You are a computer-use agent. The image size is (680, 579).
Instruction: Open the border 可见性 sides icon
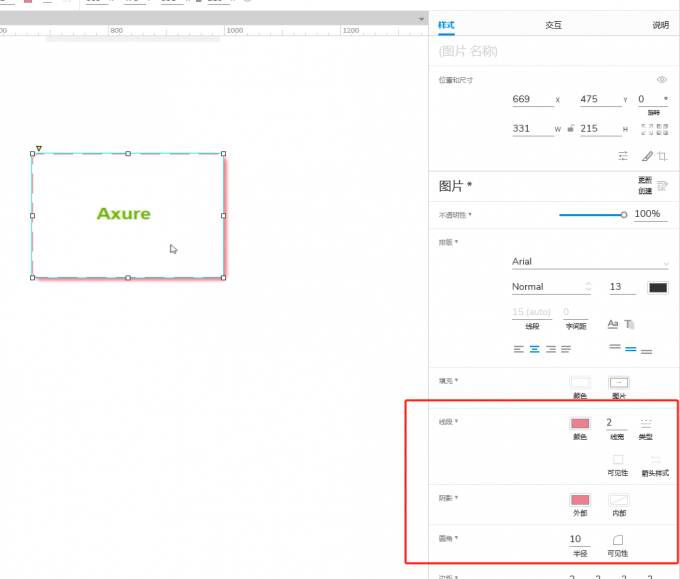coord(618,460)
